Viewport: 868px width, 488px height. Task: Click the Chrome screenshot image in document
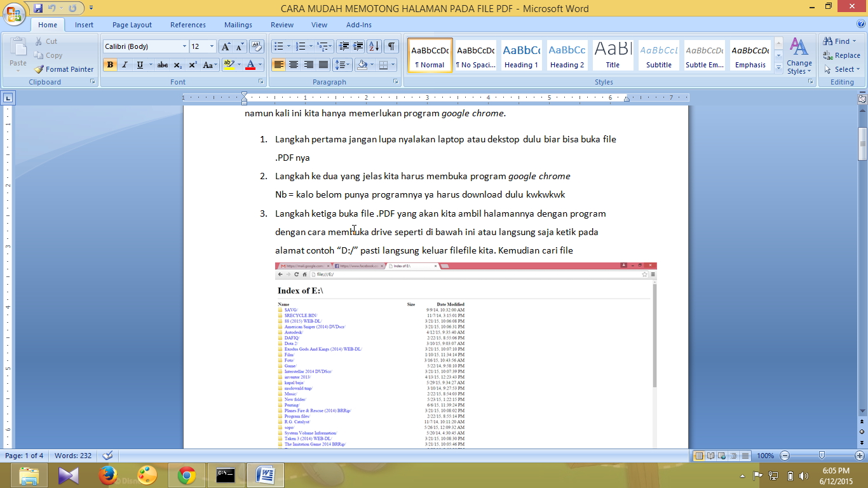(466, 355)
